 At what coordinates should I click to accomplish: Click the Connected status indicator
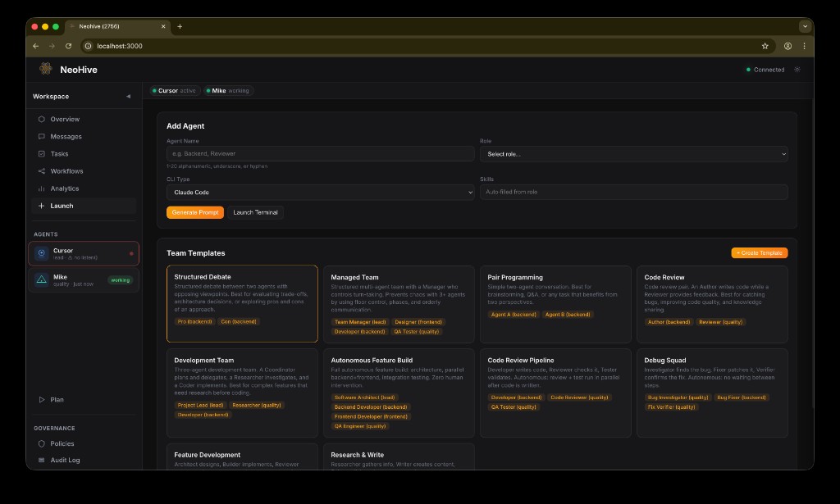[765, 70]
